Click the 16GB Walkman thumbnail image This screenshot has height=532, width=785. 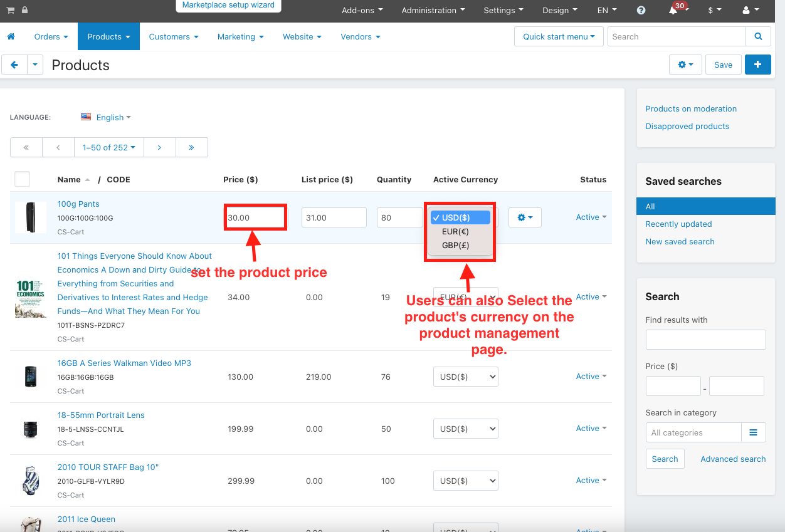coord(30,377)
